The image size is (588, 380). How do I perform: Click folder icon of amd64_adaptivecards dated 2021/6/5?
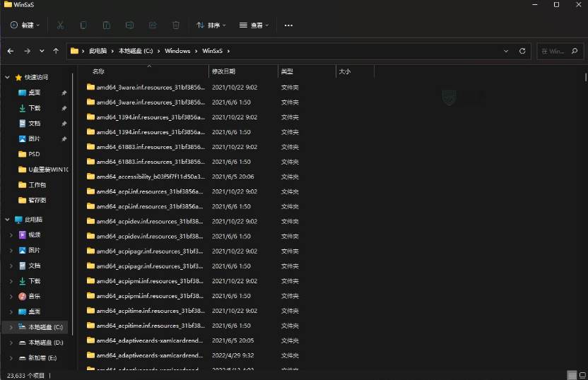pyautogui.click(x=90, y=340)
